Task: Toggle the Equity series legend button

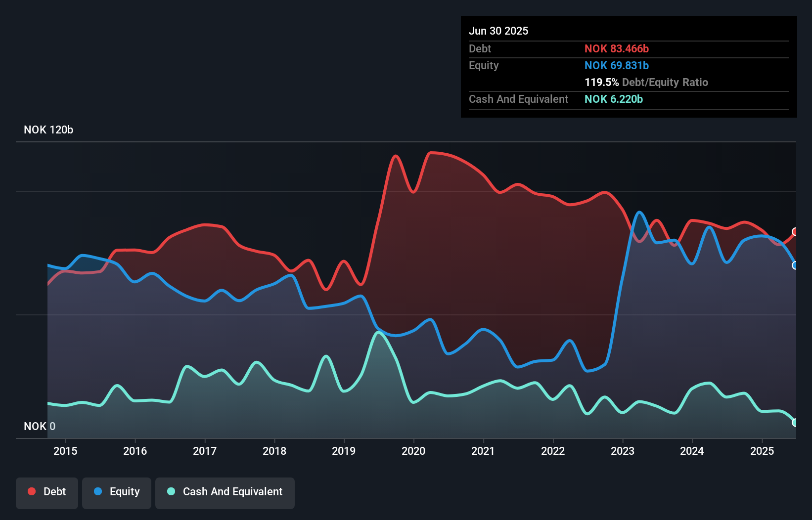Action: pyautogui.click(x=117, y=492)
